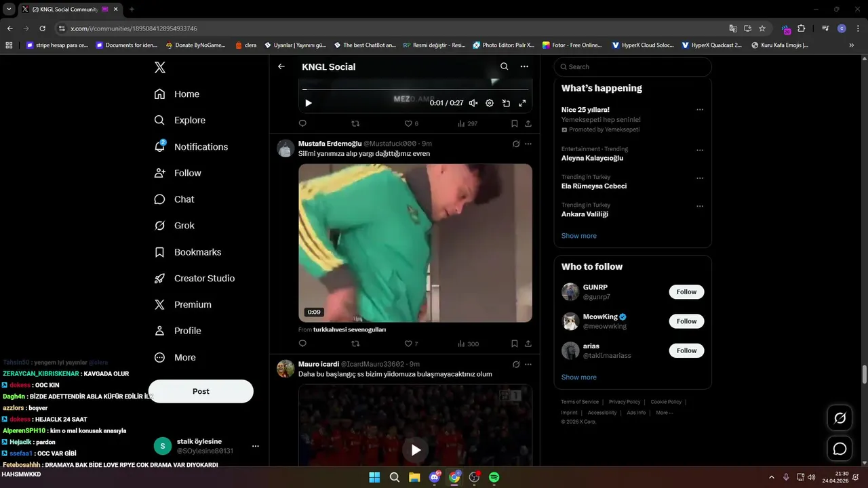Image resolution: width=868 pixels, height=488 pixels.
Task: Show more under Who to follow
Action: pos(578,377)
